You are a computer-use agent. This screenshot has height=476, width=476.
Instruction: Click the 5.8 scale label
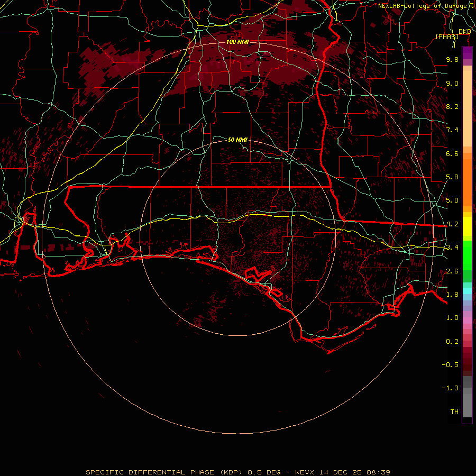coord(452,177)
